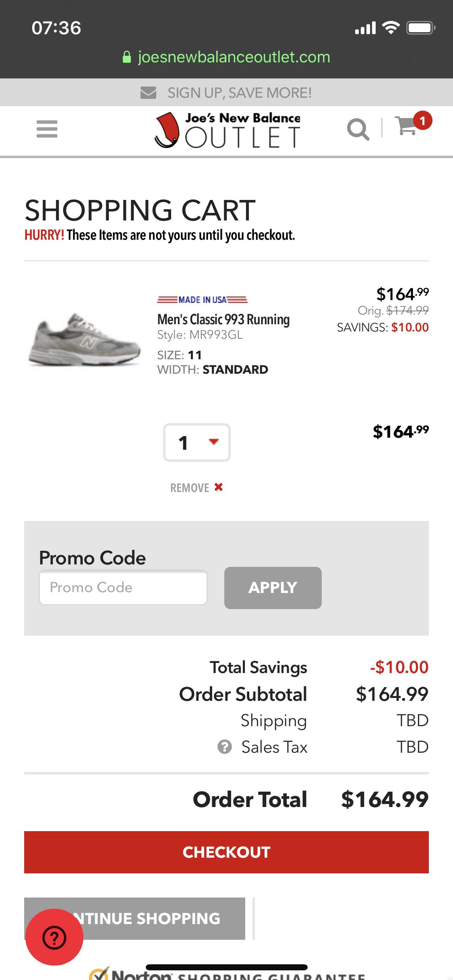This screenshot has height=980, width=453.
Task: Click the red help question bubble
Action: coord(54,937)
